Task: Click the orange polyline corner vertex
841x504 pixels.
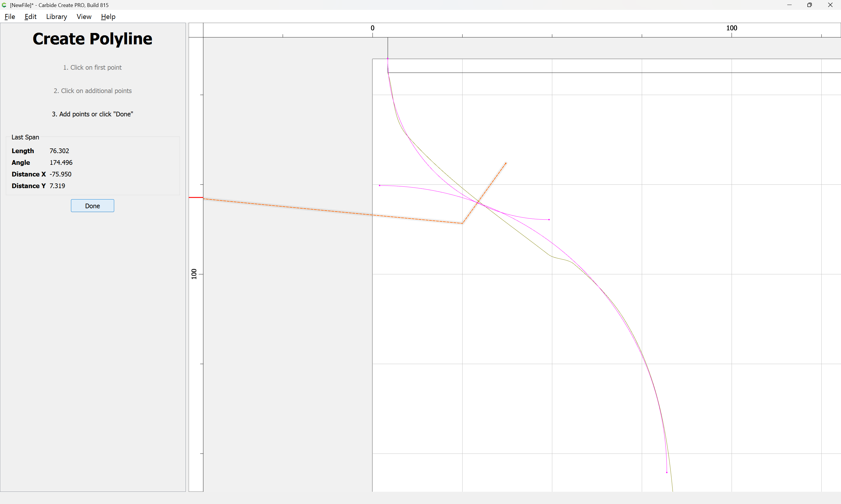Action: [462, 223]
